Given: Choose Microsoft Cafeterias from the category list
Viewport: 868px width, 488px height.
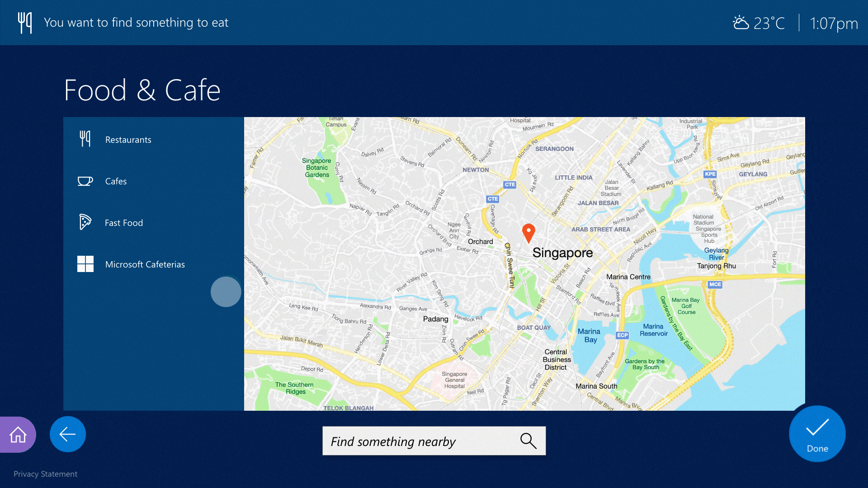Looking at the screenshot, I should (145, 264).
